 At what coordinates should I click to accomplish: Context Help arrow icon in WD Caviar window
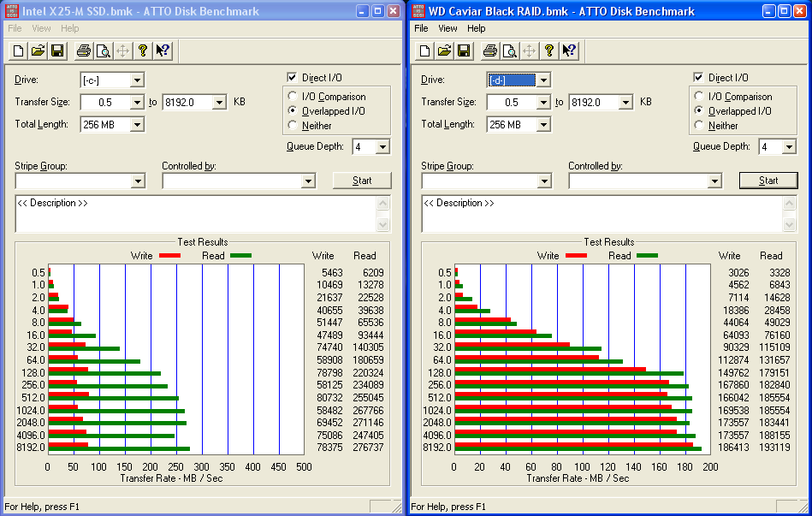click(x=569, y=50)
